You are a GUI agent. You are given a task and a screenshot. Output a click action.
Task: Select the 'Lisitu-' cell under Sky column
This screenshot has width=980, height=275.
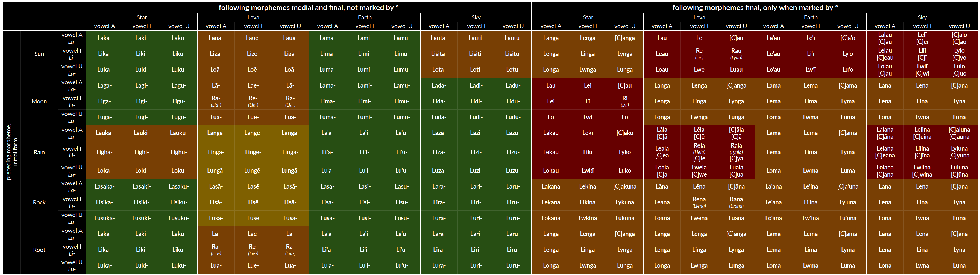(513, 54)
